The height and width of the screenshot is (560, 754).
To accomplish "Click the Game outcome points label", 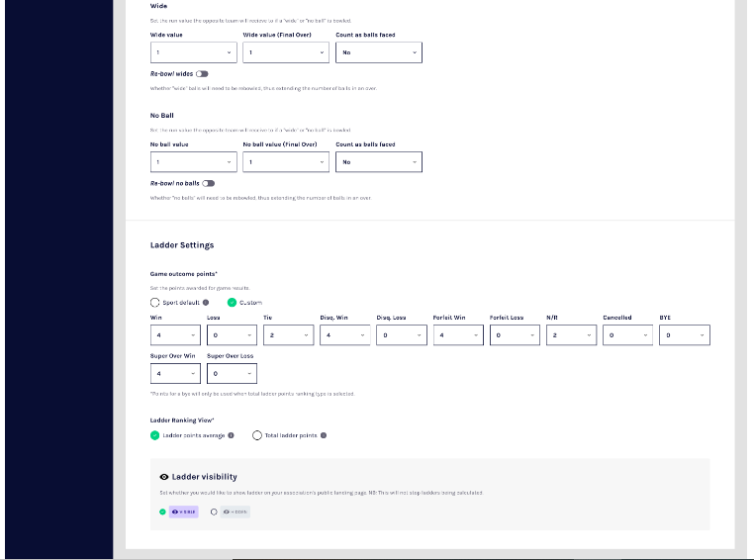I will pos(184,274).
